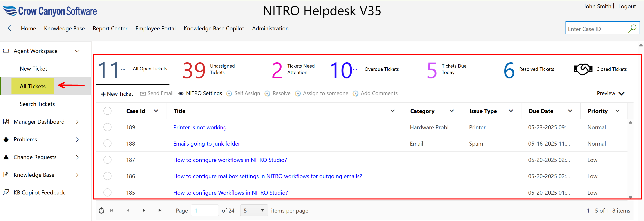The width and height of the screenshot is (644, 221).
Task: Open the Report Center menu item
Action: pos(110,29)
